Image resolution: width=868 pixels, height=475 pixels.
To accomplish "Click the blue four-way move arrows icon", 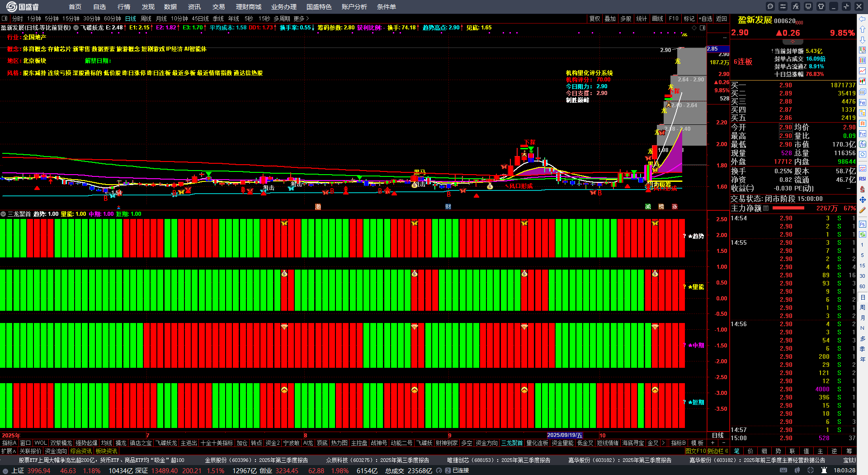I will (x=863, y=199).
